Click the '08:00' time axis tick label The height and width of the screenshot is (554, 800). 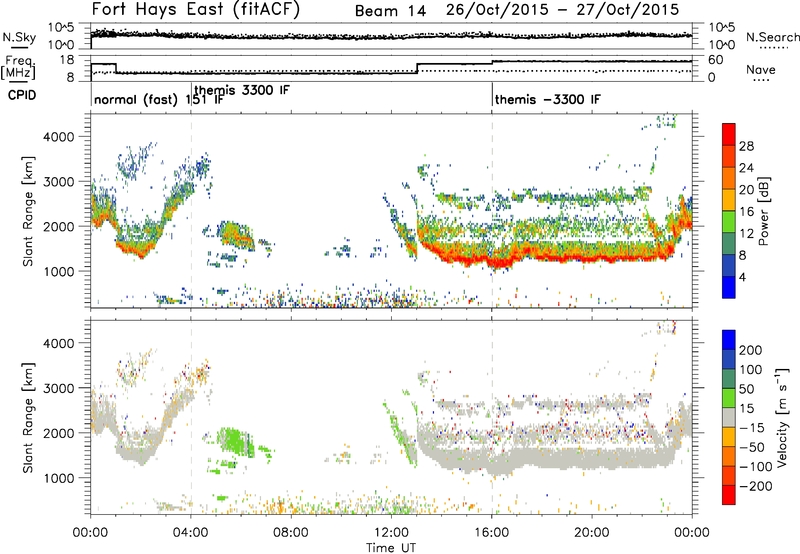click(x=291, y=533)
